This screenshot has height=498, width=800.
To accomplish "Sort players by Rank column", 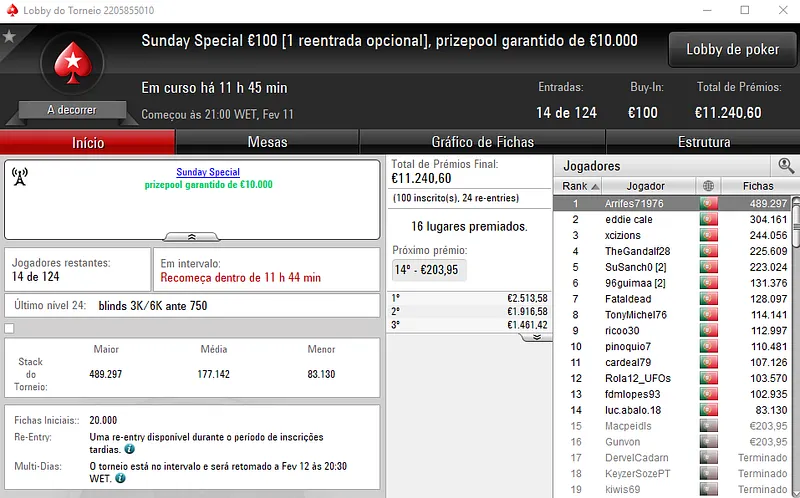I will click(x=580, y=186).
